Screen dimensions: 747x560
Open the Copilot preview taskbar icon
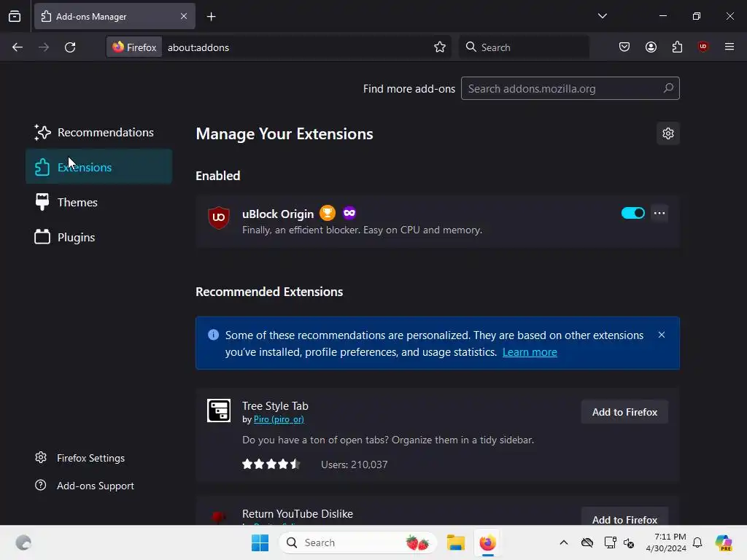pos(723,542)
